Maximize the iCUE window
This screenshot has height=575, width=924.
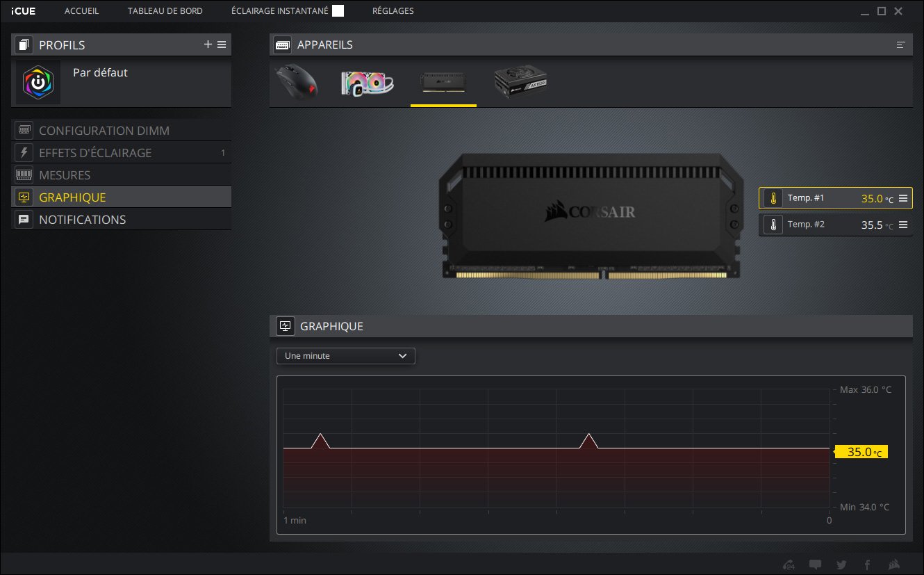[x=882, y=11]
